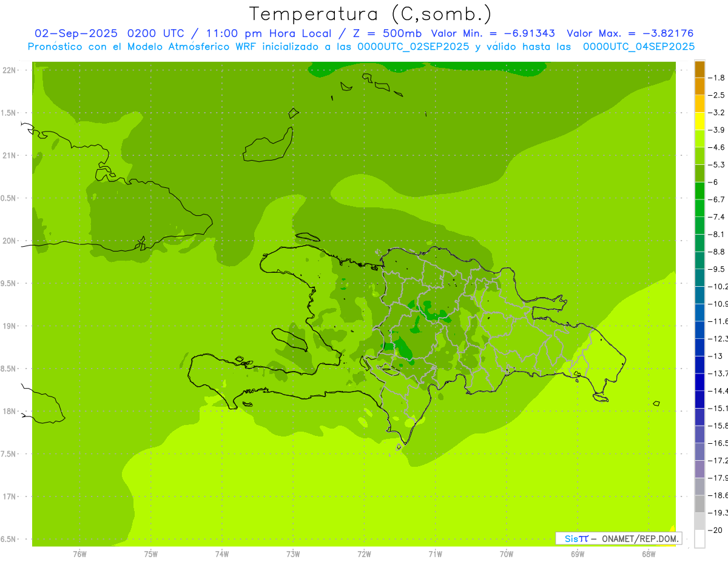Pick the green swatch between -6 and -6.7
The height and width of the screenshot is (562, 728).
(x=699, y=191)
